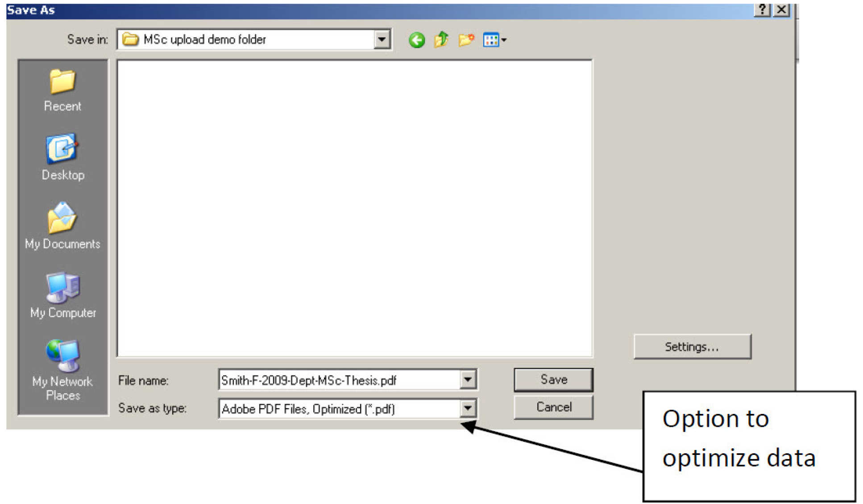The image size is (863, 504).
Task: Expand the Save in folder dropdown
Action: tap(382, 40)
